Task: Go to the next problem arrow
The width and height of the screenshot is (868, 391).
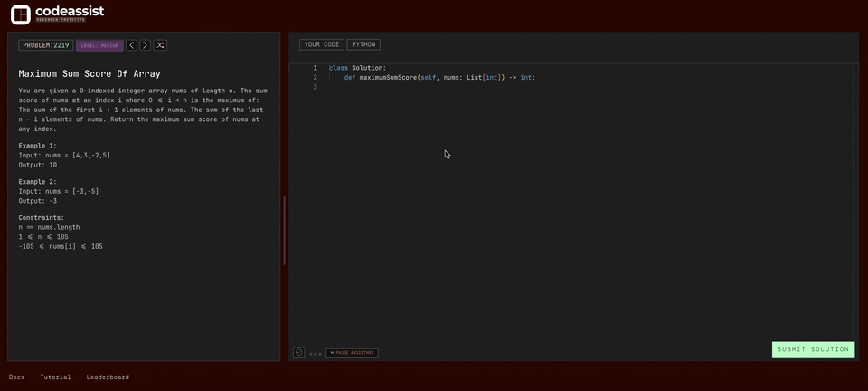Action: pyautogui.click(x=145, y=45)
